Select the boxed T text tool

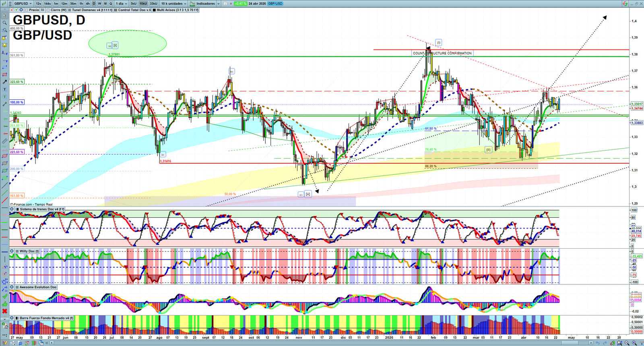click(4, 89)
